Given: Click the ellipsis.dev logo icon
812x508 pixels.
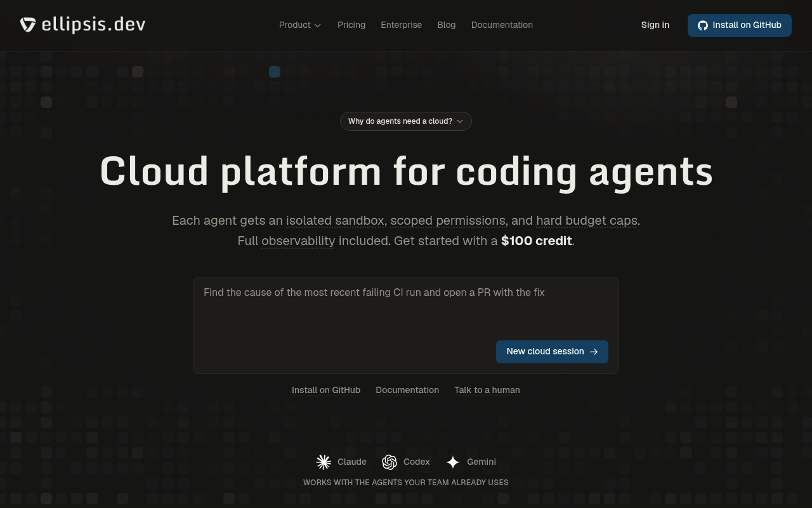Looking at the screenshot, I should pyautogui.click(x=28, y=25).
